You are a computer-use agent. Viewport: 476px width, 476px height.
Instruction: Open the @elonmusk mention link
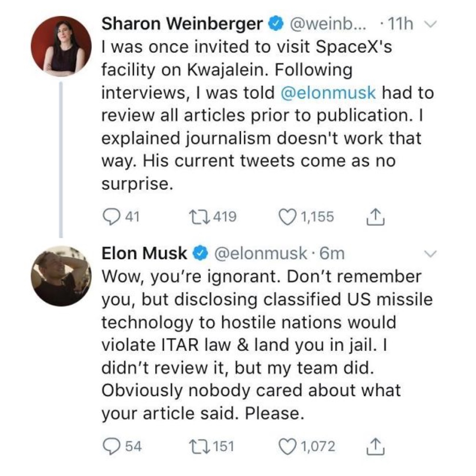pyautogui.click(x=328, y=93)
